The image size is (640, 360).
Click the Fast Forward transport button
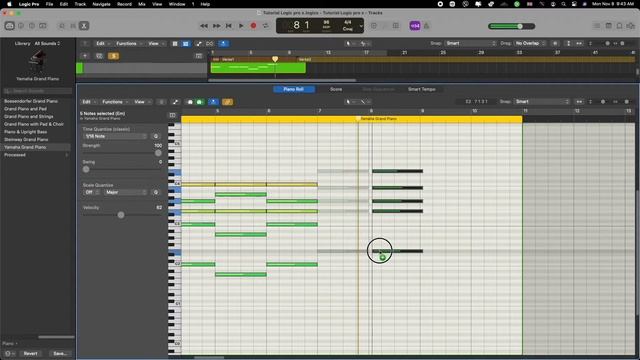(x=216, y=26)
